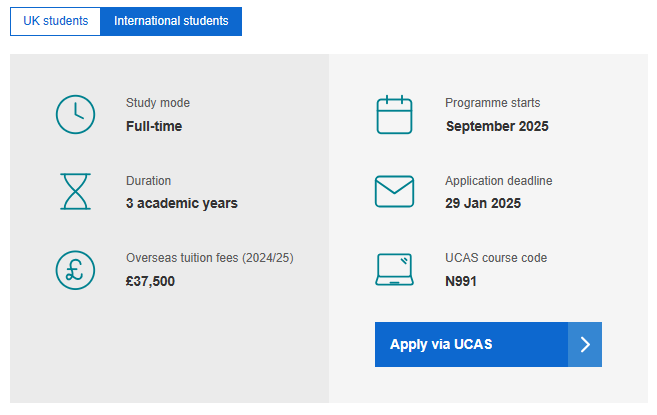657x415 pixels.
Task: Select the International students tab
Action: pos(171,21)
